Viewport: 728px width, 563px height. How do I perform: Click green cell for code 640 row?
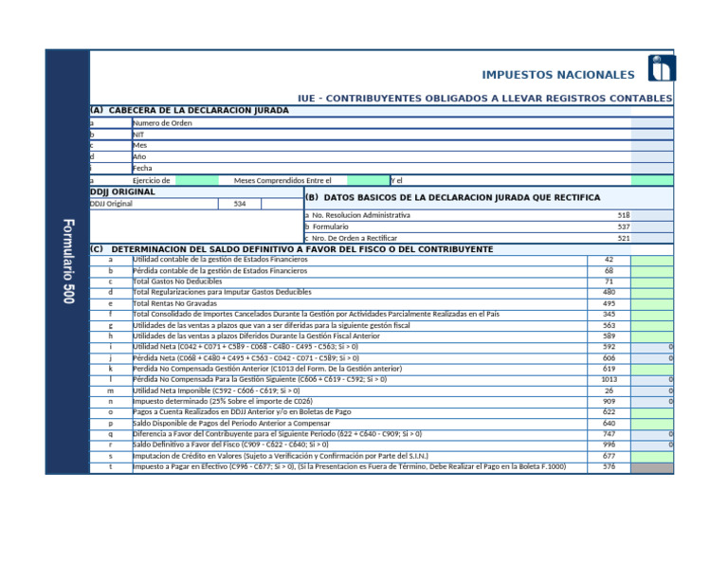[652, 424]
